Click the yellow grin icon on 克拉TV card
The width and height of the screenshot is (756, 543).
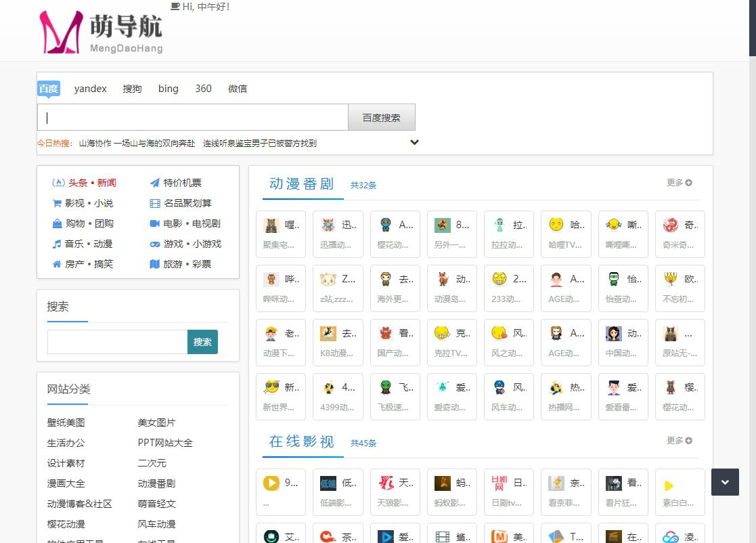[442, 332]
